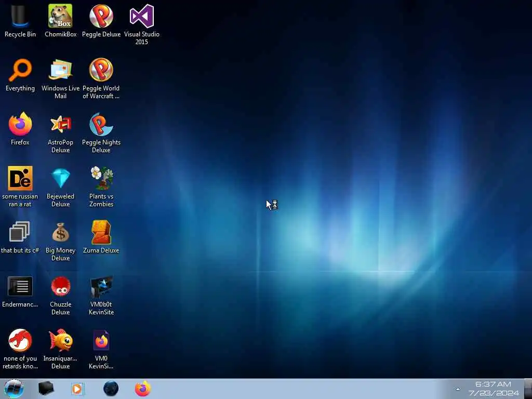Open the media player taskbar icon
This screenshot has width=532, height=399.
tap(77, 389)
